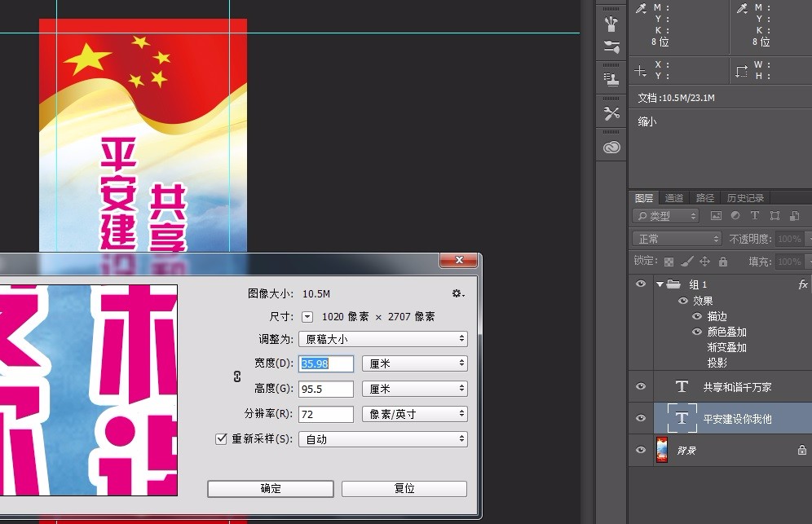Screen dimensions: 812x524
Task: Toggle visibility of all 效果 effects
Action: [x=683, y=301]
